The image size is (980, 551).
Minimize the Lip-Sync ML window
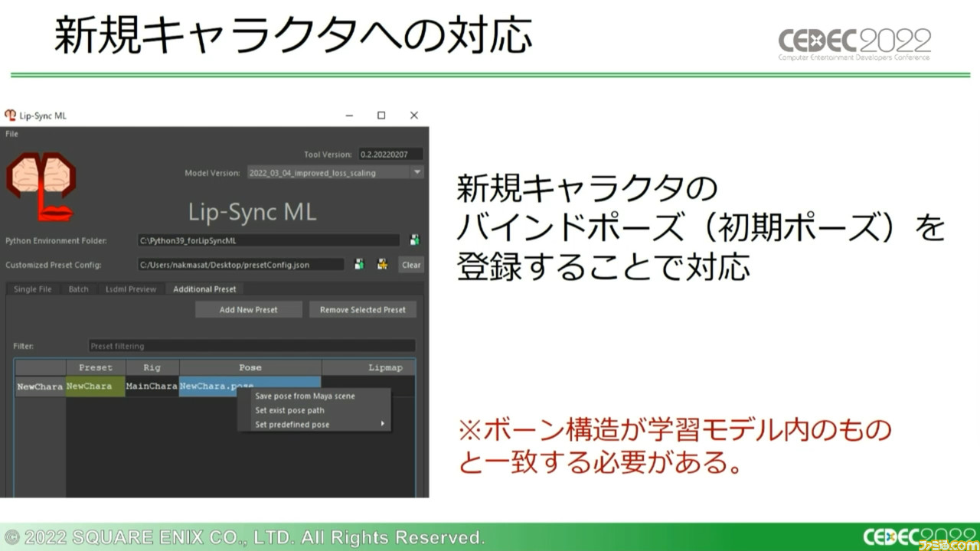(348, 116)
